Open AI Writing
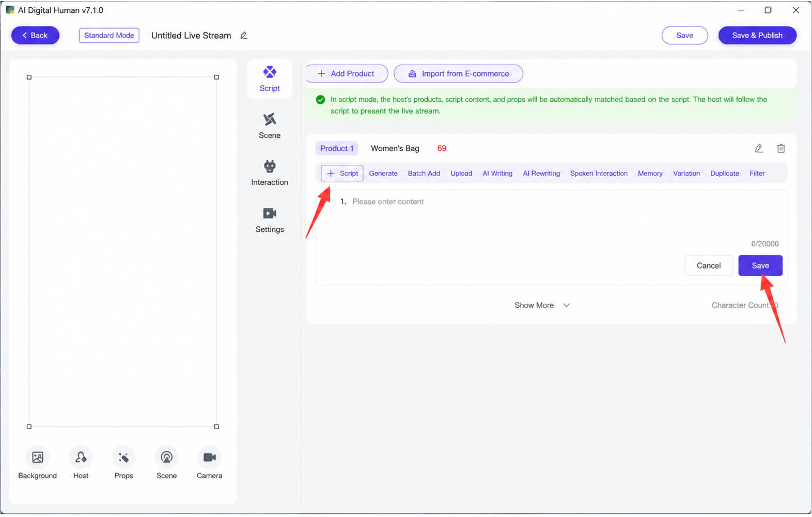Screen dimensions: 812x517 click(497, 174)
